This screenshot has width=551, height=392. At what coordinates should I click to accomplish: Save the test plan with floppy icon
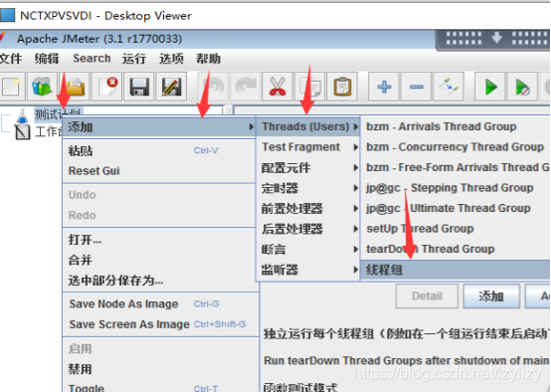(x=139, y=87)
